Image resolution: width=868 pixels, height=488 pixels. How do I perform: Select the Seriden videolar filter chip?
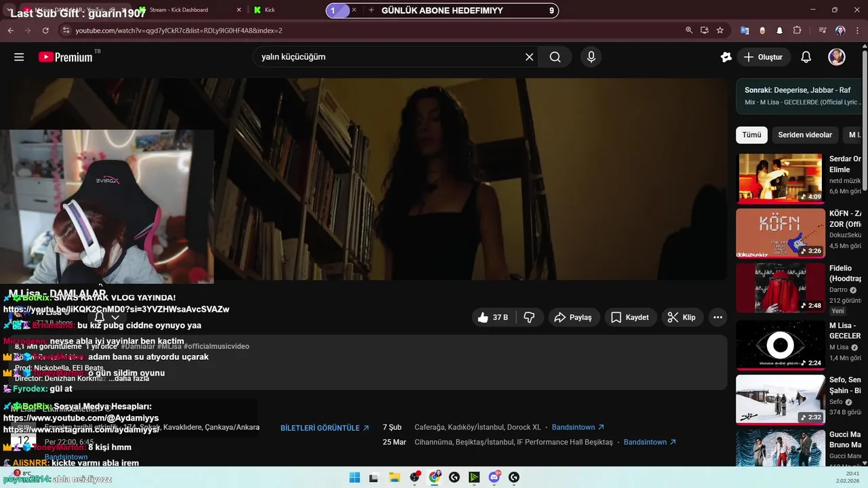pyautogui.click(x=805, y=135)
